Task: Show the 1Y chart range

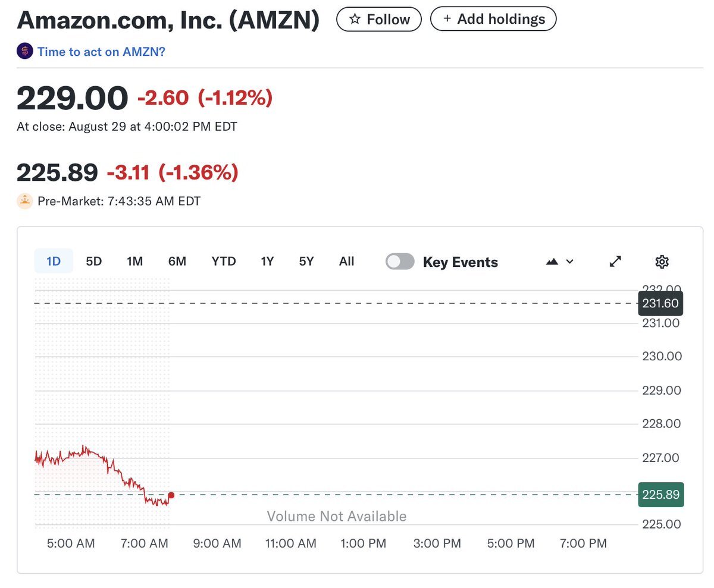Action: [x=267, y=261]
